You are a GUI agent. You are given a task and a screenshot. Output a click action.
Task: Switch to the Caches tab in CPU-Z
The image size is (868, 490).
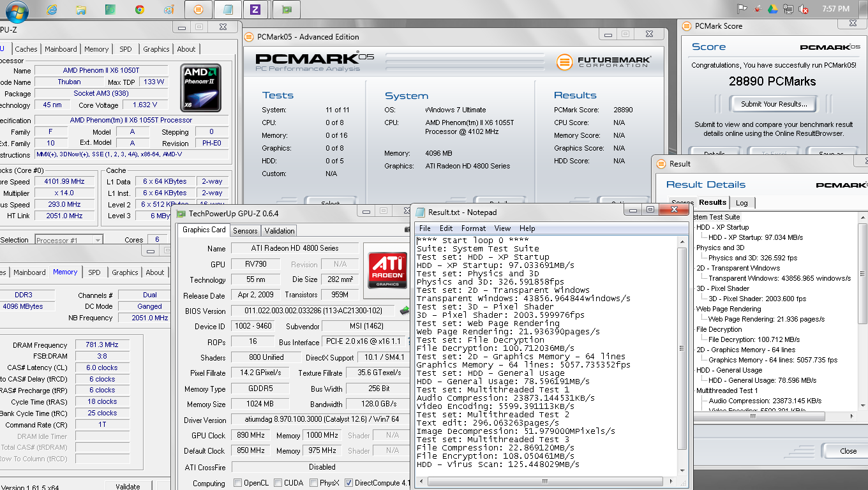(x=26, y=49)
